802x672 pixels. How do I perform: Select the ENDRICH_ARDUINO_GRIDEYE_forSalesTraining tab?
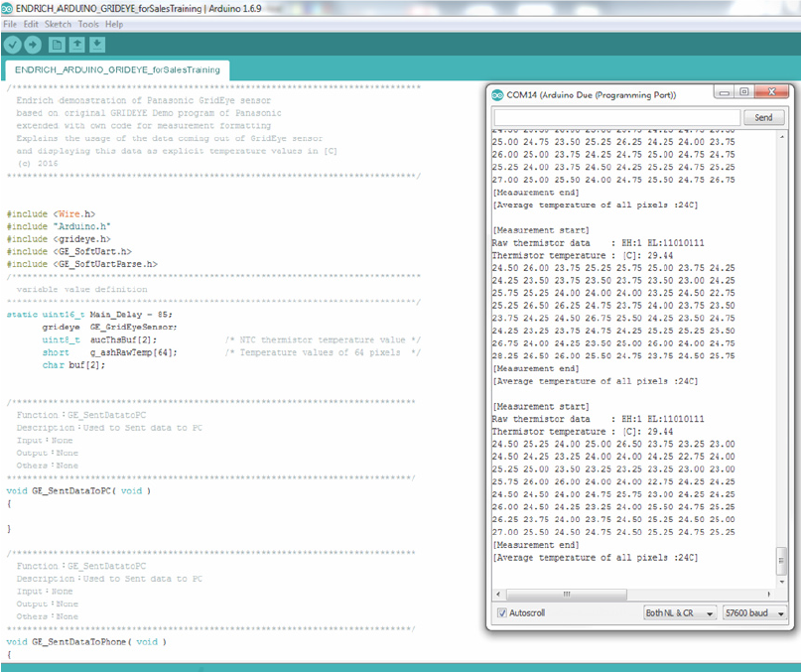116,70
